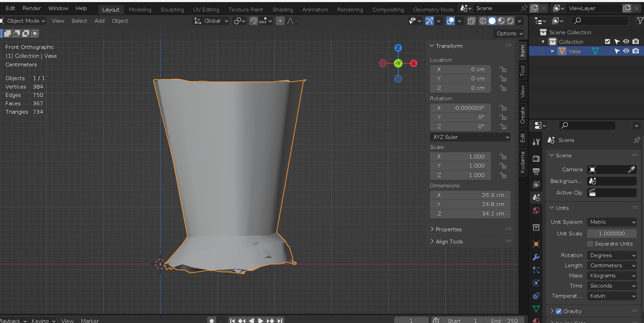
Task: Open the Object Mode dropdown
Action: [x=23, y=21]
